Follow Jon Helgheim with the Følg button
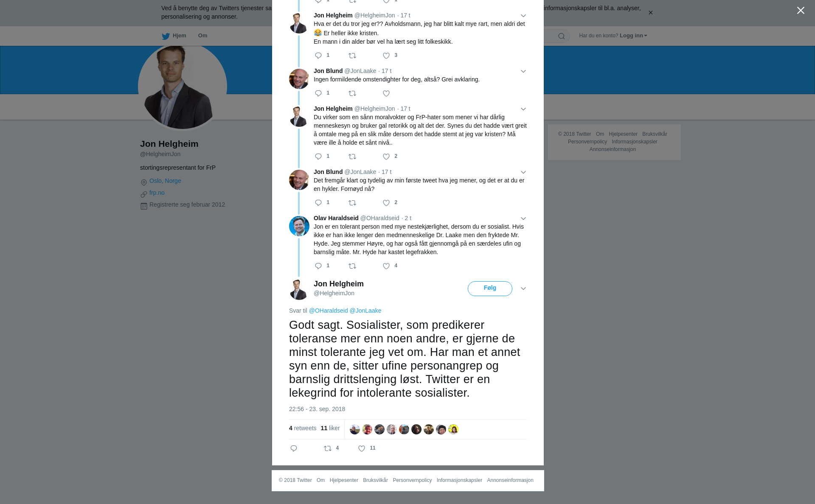The height and width of the screenshot is (504, 815). [x=490, y=288]
